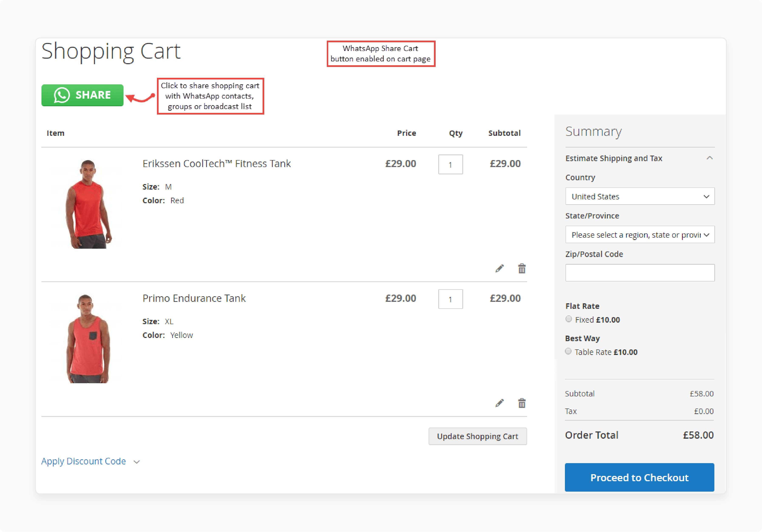Click Primo Endurance Tank product image

[x=88, y=339]
